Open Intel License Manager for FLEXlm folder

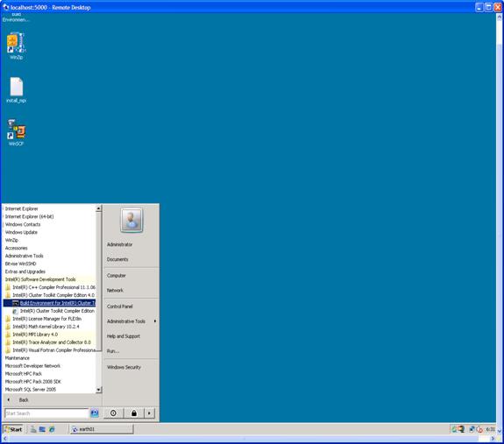pyautogui.click(x=44, y=319)
